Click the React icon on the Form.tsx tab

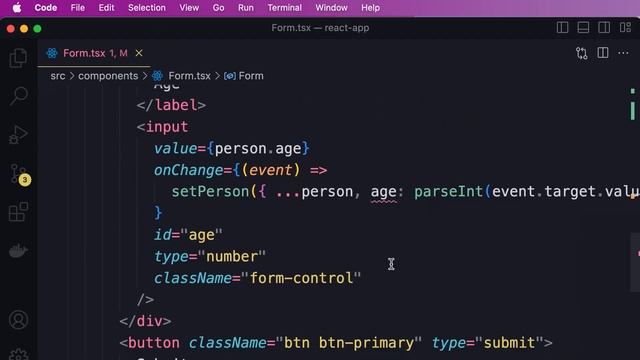(52, 53)
